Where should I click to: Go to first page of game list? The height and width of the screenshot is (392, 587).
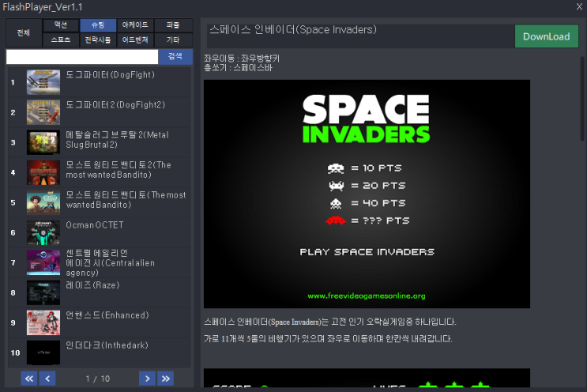click(x=29, y=379)
